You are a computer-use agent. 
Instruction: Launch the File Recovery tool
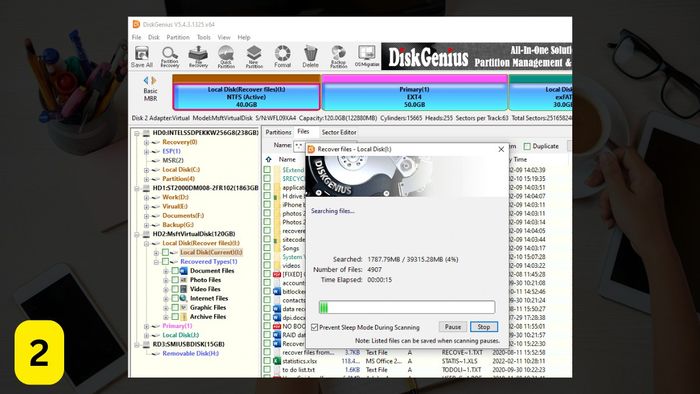point(198,57)
